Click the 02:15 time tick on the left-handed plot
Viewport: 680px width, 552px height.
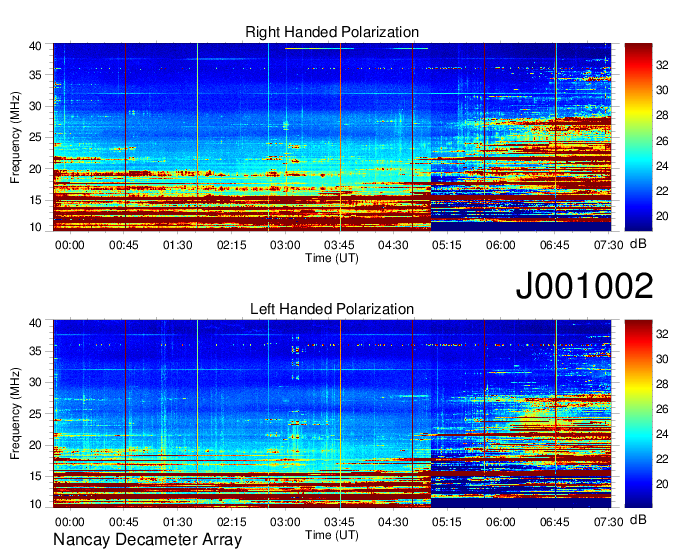232,522
